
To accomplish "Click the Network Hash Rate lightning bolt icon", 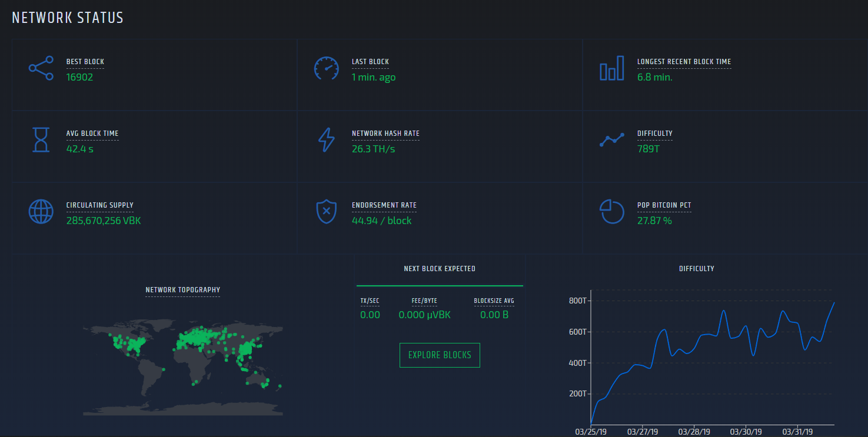I will [x=326, y=140].
